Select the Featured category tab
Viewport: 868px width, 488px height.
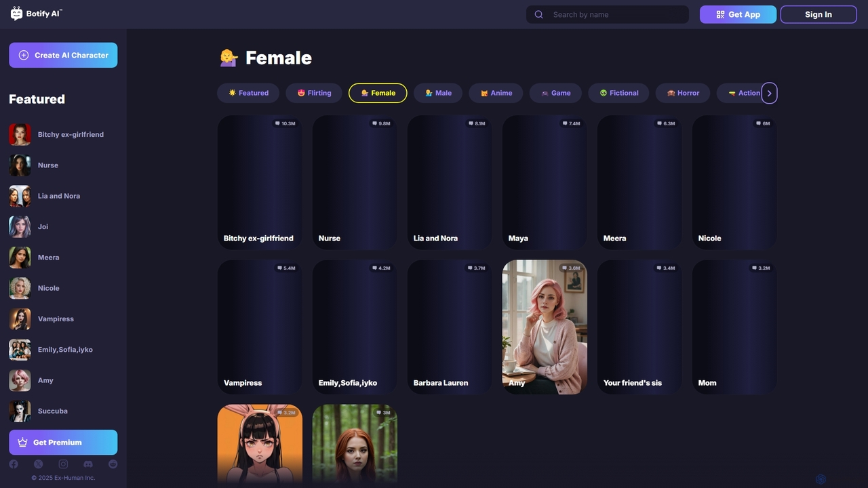(248, 93)
